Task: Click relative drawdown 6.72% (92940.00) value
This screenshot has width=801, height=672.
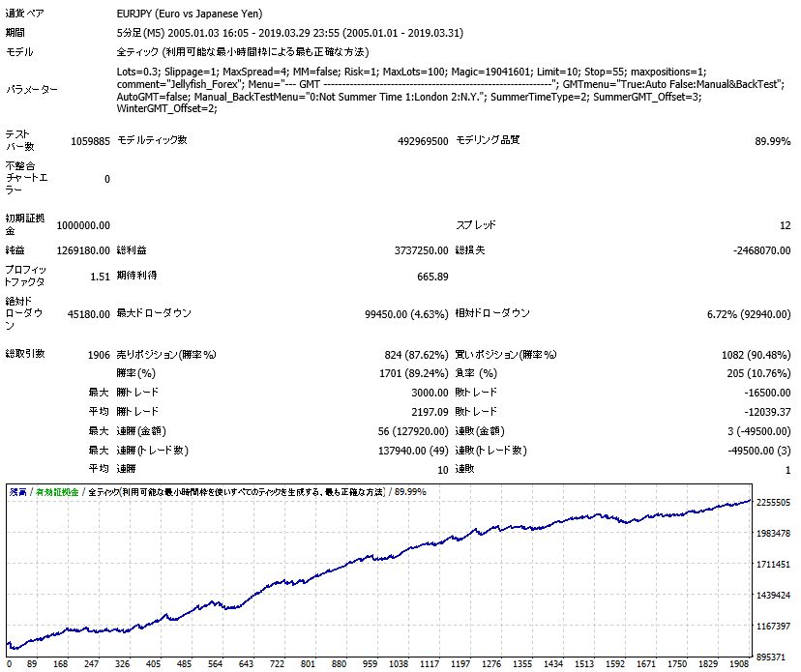Action: pyautogui.click(x=749, y=314)
